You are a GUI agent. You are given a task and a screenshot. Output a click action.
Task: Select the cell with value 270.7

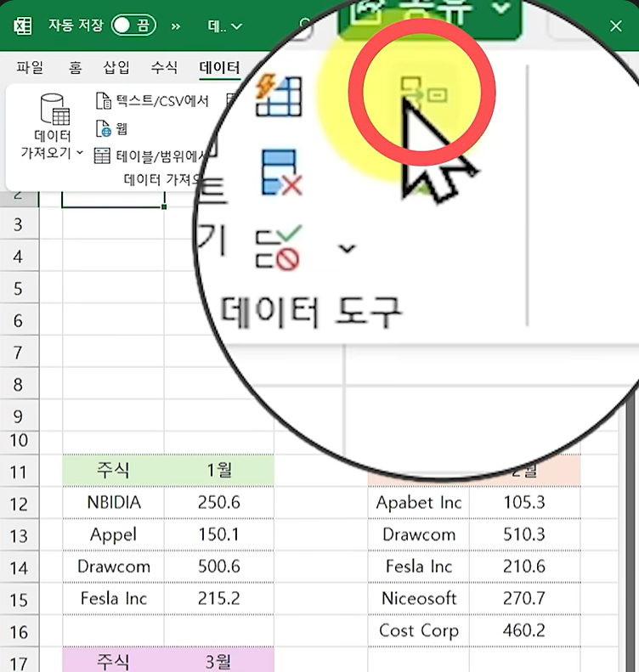(x=524, y=599)
